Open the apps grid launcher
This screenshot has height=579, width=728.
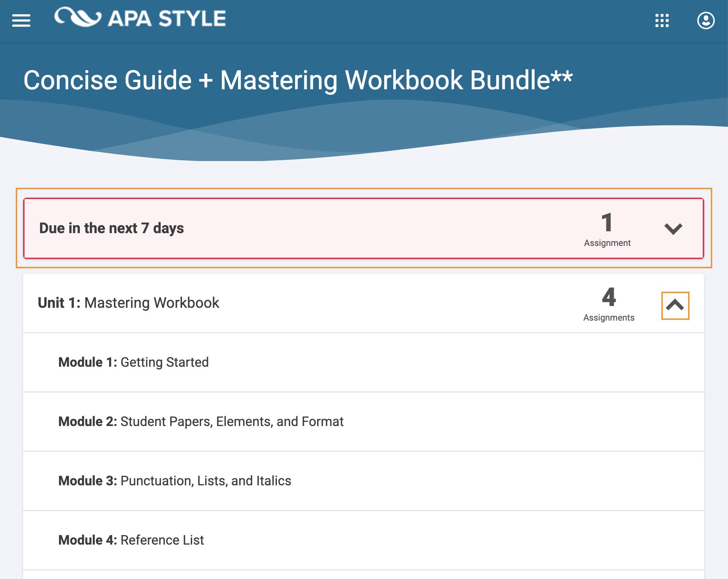[662, 20]
